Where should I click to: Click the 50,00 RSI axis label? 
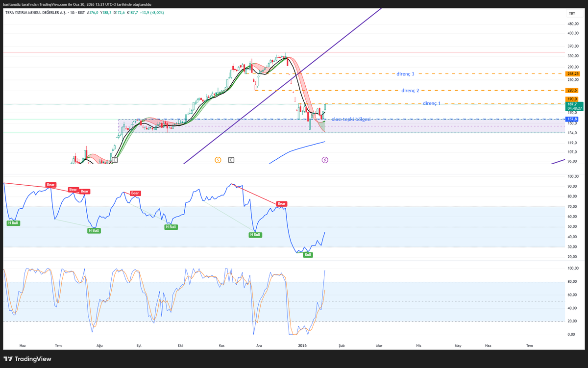click(x=572, y=227)
